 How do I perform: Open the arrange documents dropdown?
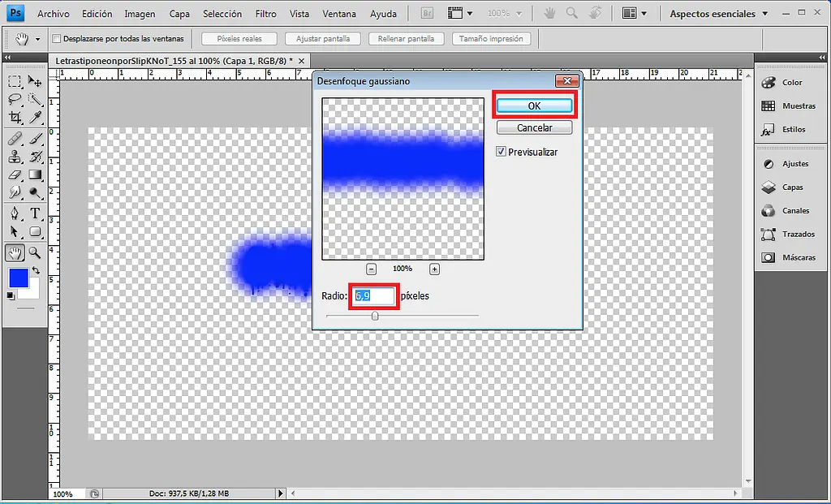[460, 13]
